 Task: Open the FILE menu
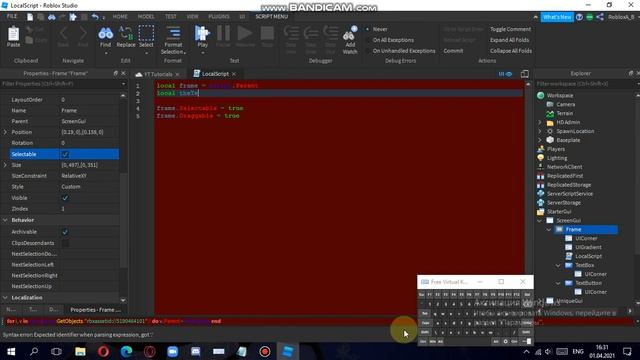click(x=12, y=16)
